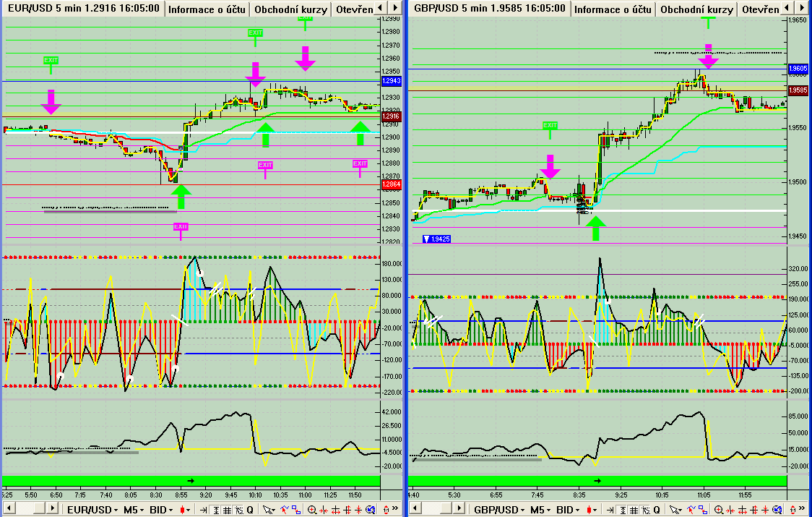The height and width of the screenshot is (517, 812).
Task: Click the 1.9605 blue price label
Action: coord(798,69)
